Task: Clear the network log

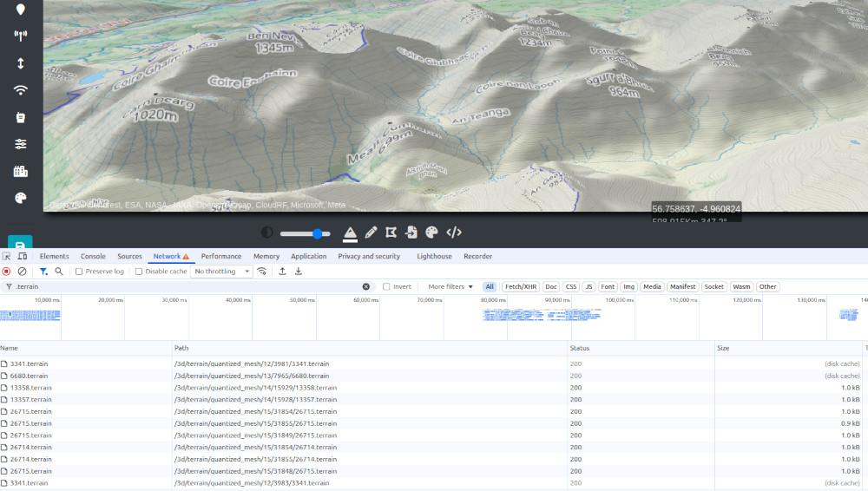Action: click(22, 272)
